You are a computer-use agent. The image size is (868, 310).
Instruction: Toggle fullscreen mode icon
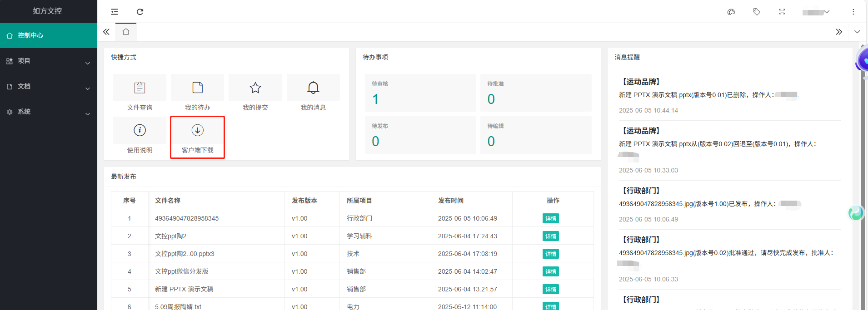pos(782,12)
